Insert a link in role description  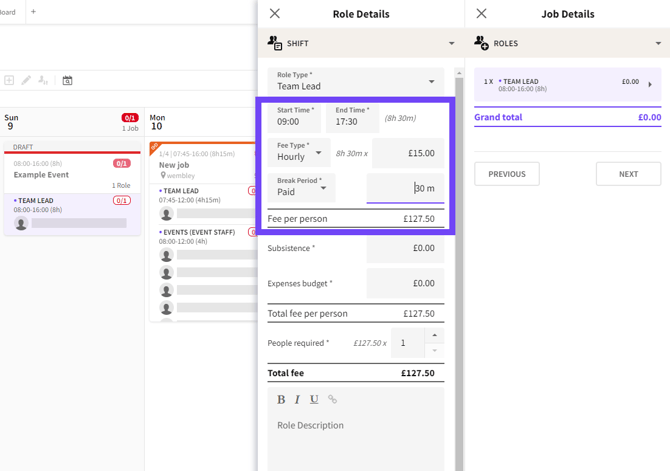point(332,399)
